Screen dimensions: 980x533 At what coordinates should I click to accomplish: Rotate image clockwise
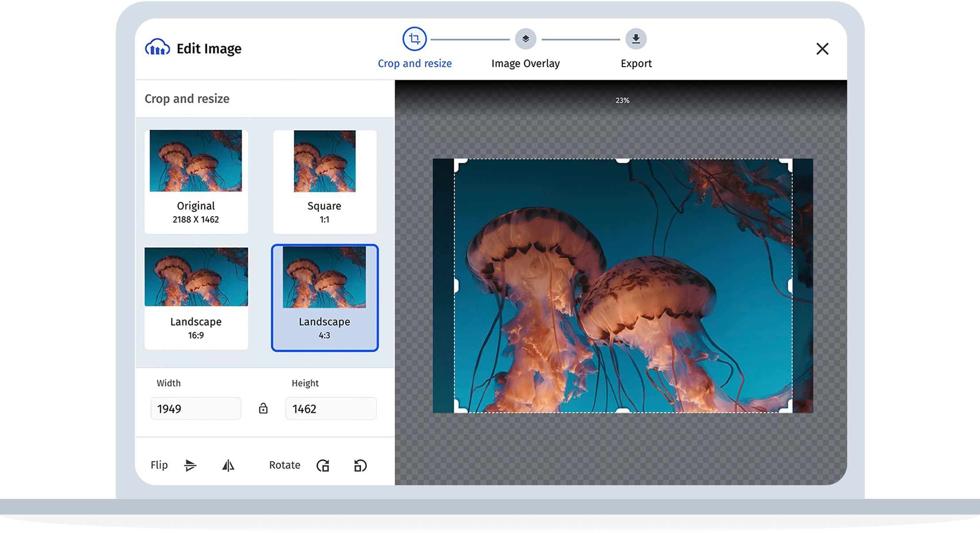[323, 465]
